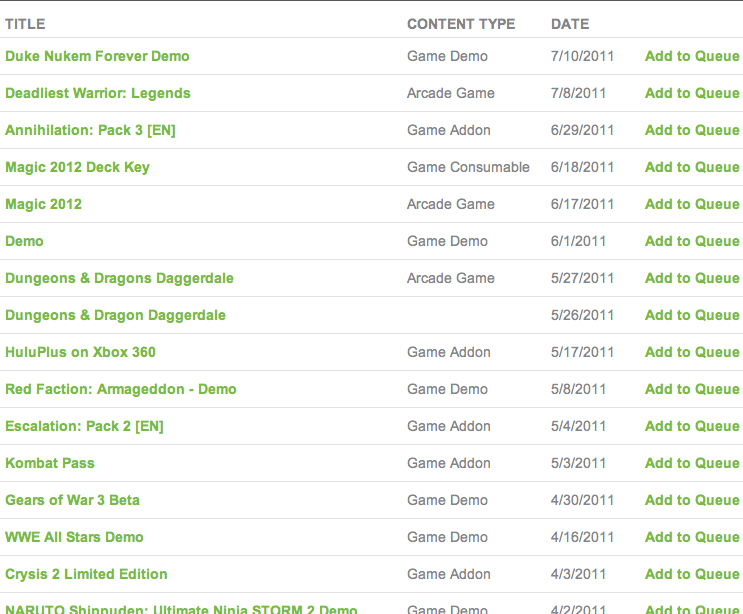This screenshot has width=743, height=614.
Task: Open Annihilation: Pack 3 [EN] link
Action: 91,130
